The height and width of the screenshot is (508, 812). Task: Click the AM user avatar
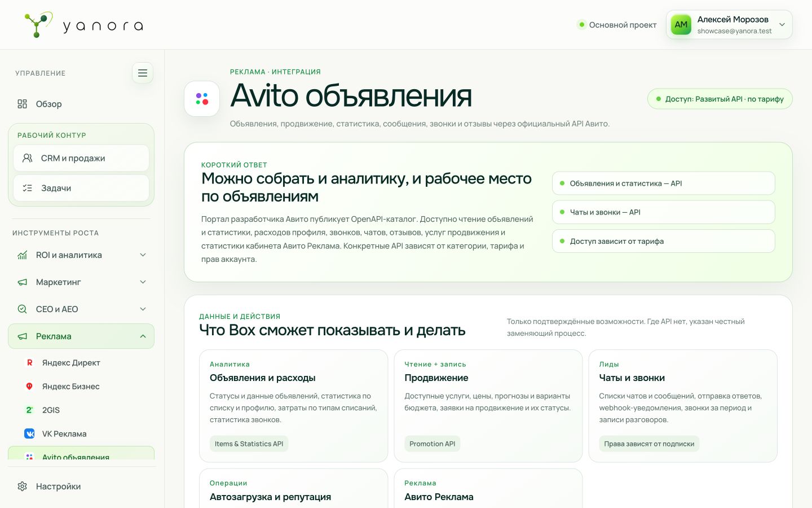click(681, 25)
